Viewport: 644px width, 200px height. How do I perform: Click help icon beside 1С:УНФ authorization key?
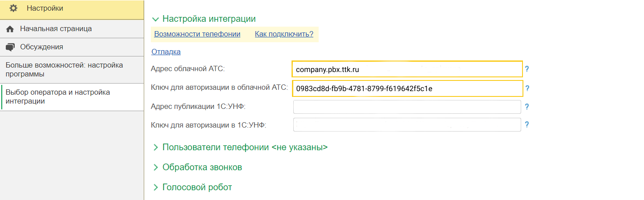pos(527,125)
